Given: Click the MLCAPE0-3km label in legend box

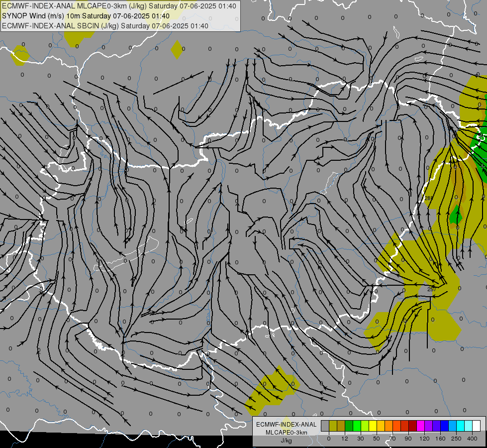Looking at the screenshot, I should [x=286, y=433].
